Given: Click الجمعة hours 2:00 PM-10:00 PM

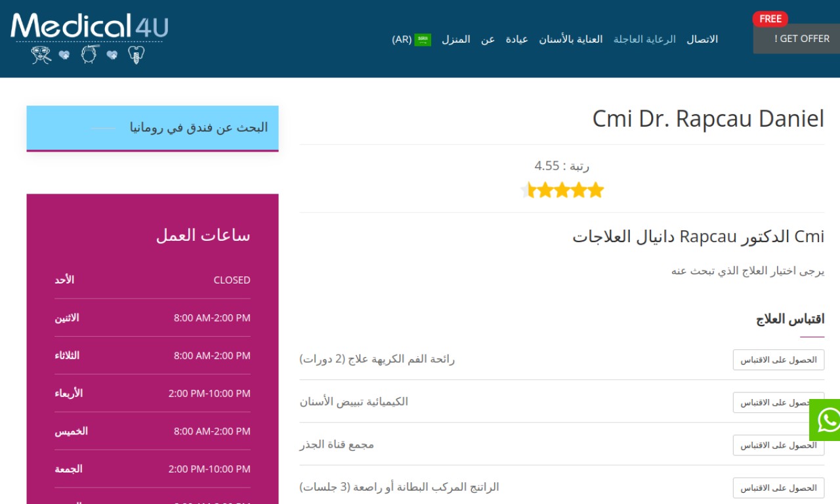Looking at the screenshot, I should [x=209, y=469].
